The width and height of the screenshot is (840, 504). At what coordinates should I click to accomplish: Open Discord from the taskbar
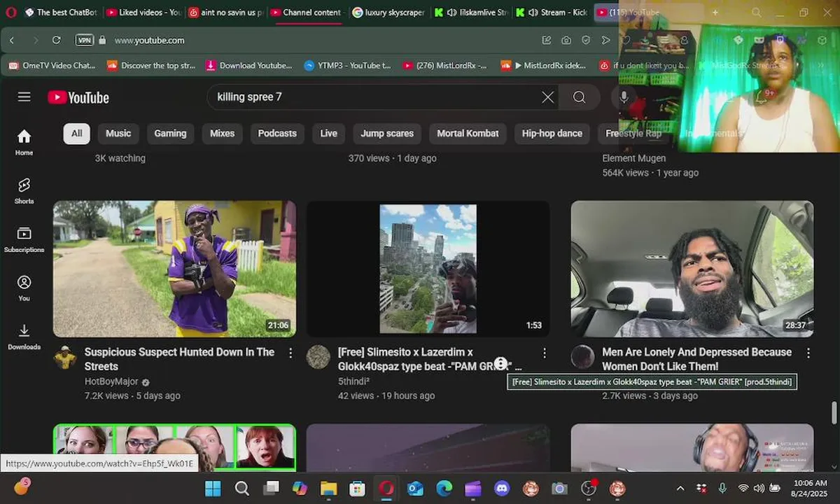tap(501, 489)
